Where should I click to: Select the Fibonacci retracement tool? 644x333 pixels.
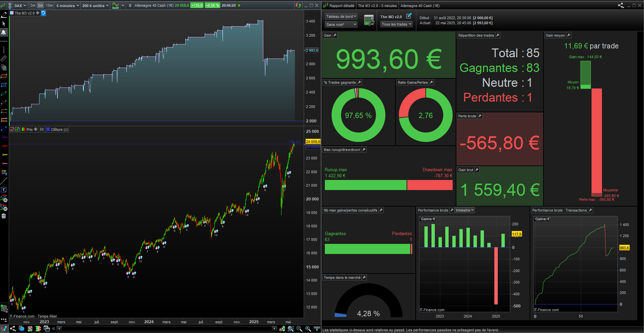coord(4,172)
